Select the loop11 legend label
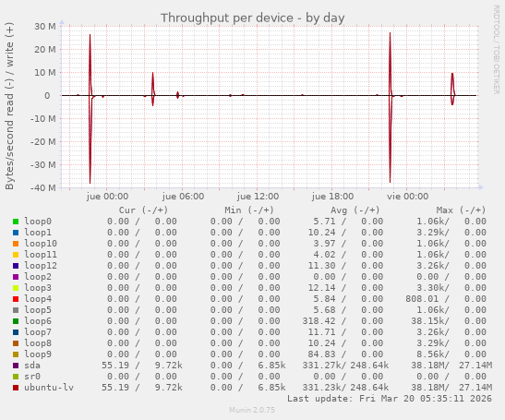The width and height of the screenshot is (505, 420). (x=41, y=255)
